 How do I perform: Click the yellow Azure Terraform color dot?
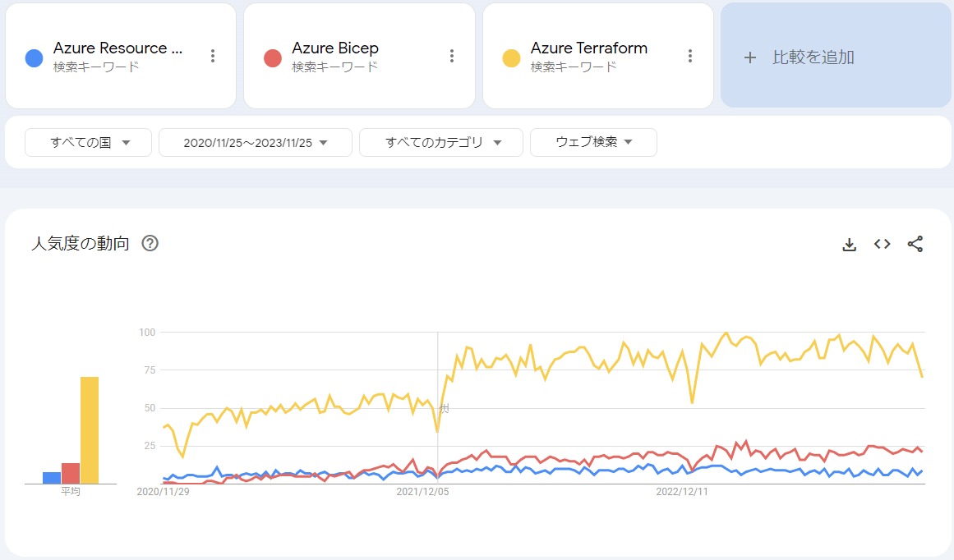(511, 58)
